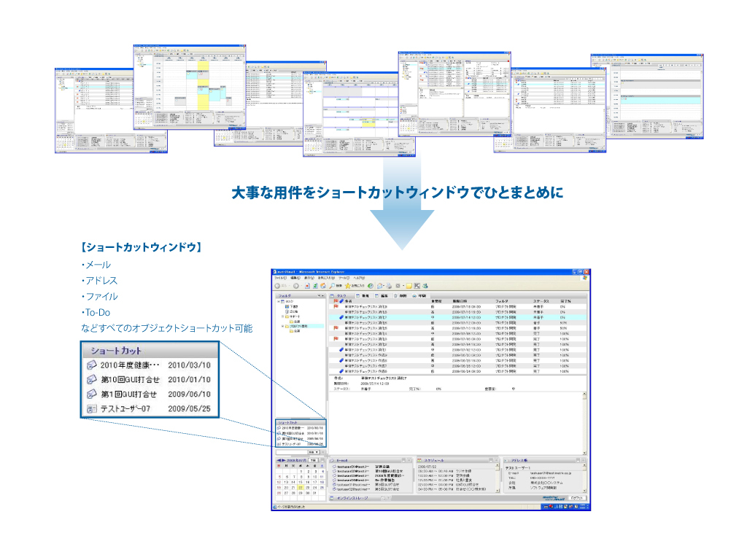This screenshot has height=560, width=747.
Task: Click the スケジュール panel scrollbar
Action: [498, 478]
